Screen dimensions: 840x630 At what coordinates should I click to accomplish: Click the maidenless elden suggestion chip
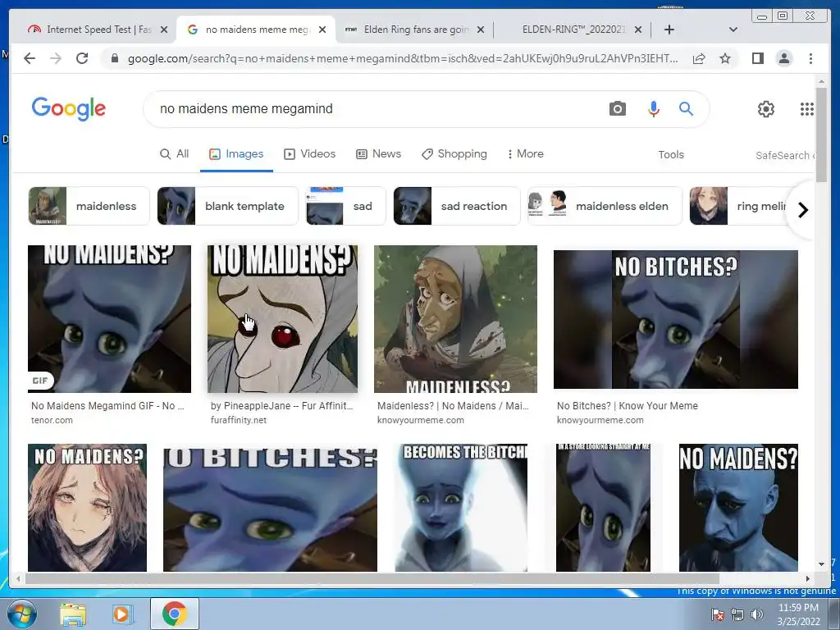[605, 206]
